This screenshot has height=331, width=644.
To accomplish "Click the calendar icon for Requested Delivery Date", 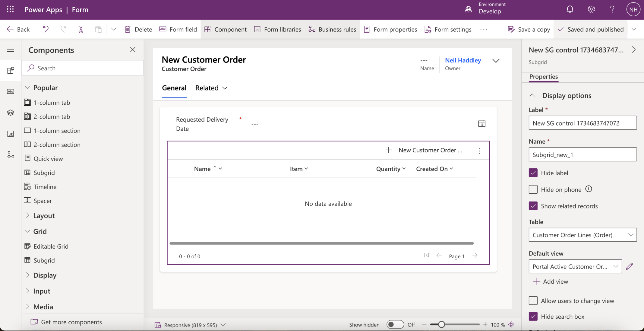I will [481, 123].
